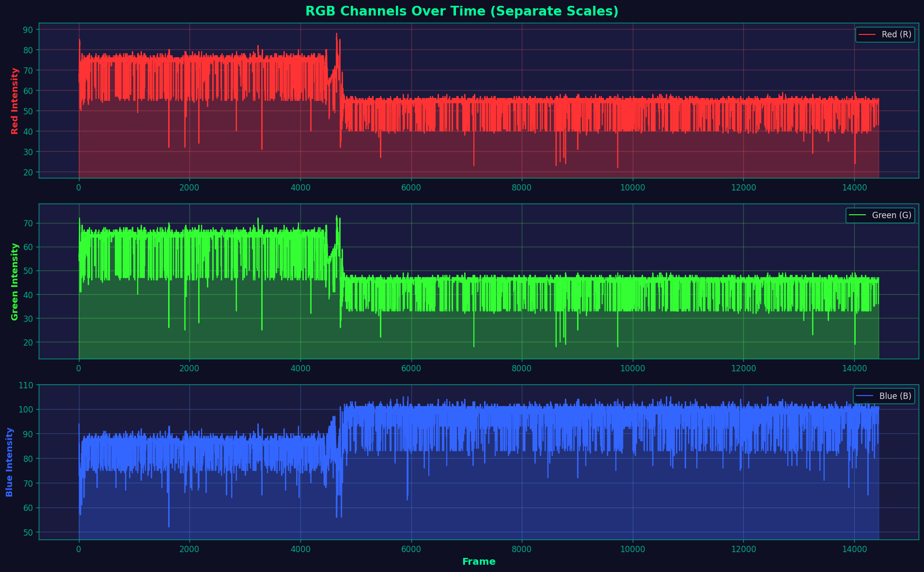Click the 0 frame tick under the green plot
Image resolution: width=924 pixels, height=572 pixels.
79,368
